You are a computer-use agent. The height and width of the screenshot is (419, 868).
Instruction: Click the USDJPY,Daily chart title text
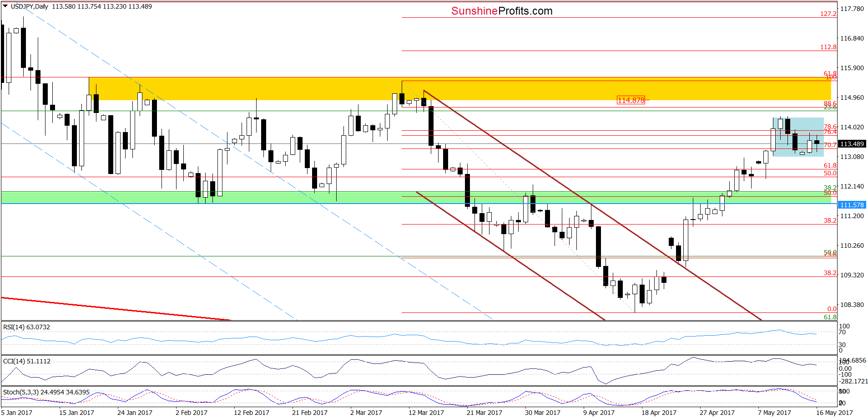tap(30, 6)
